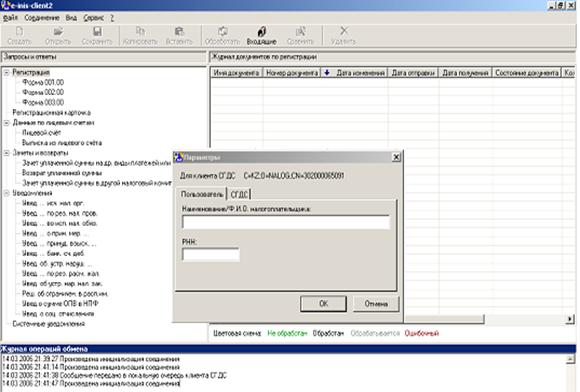Screen dimensions: 580x392
Task: Click the Копировать toolbar icon
Action: (x=140, y=36)
